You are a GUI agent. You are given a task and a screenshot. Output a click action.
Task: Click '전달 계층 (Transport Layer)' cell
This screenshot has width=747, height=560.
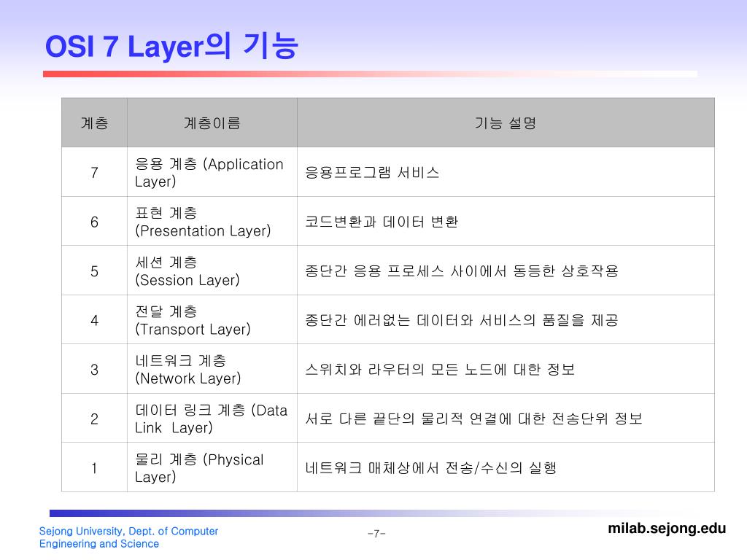click(212, 320)
